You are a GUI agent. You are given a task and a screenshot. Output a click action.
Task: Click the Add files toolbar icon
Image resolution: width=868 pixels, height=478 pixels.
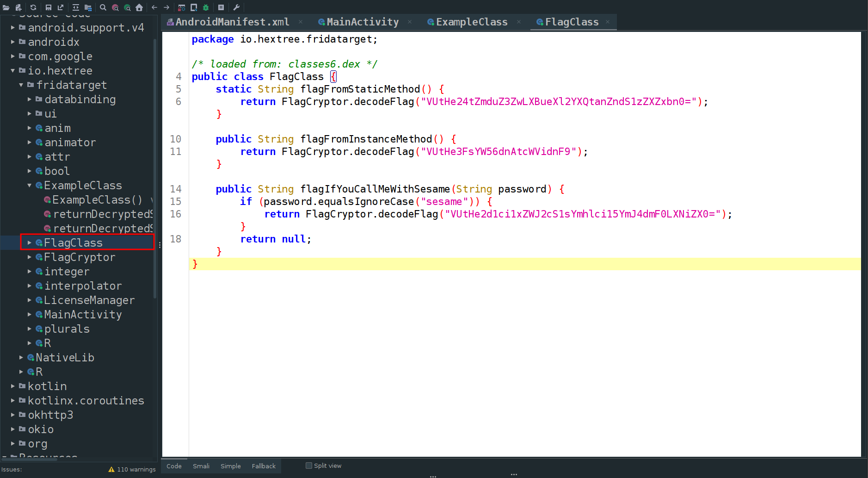[x=18, y=7]
